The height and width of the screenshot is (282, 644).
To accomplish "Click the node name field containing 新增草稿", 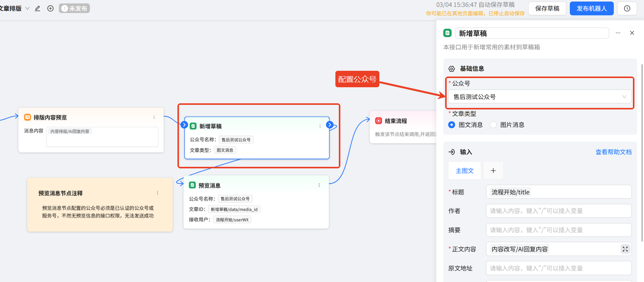I will pos(532,33).
